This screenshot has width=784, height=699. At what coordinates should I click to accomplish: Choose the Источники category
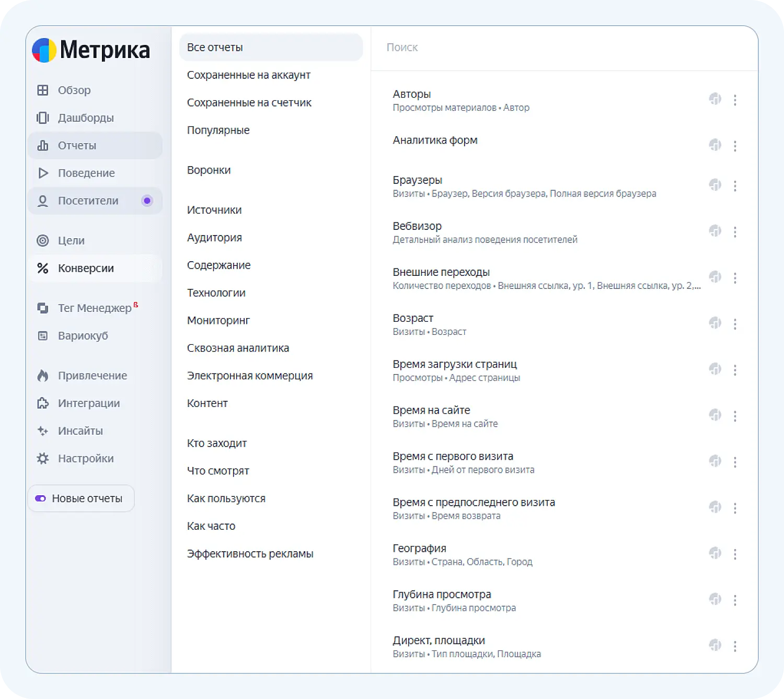pyautogui.click(x=214, y=210)
